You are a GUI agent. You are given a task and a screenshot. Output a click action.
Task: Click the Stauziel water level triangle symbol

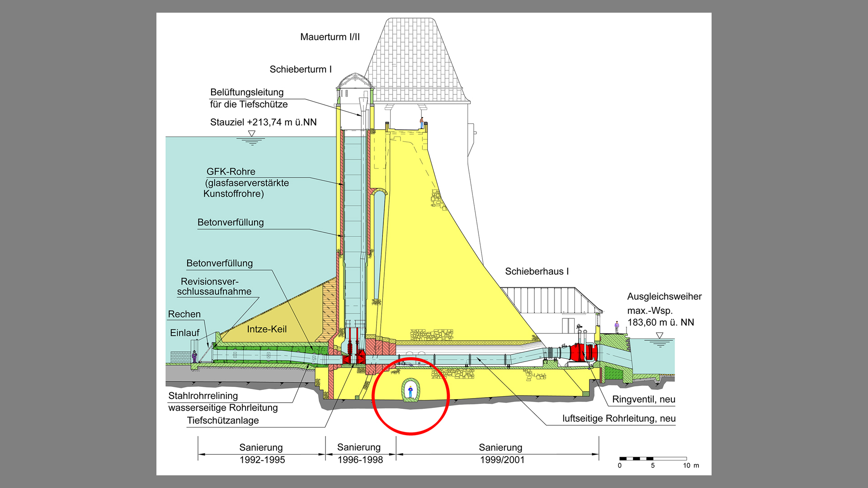pyautogui.click(x=252, y=134)
